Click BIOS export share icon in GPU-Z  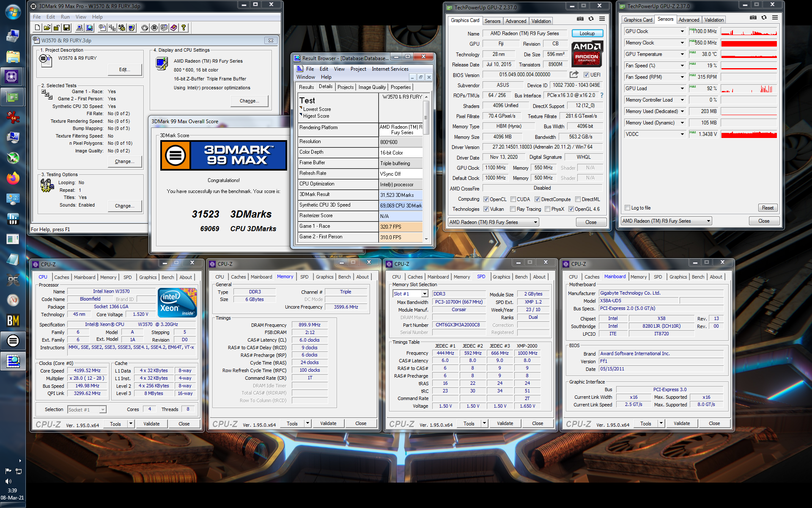coord(573,75)
